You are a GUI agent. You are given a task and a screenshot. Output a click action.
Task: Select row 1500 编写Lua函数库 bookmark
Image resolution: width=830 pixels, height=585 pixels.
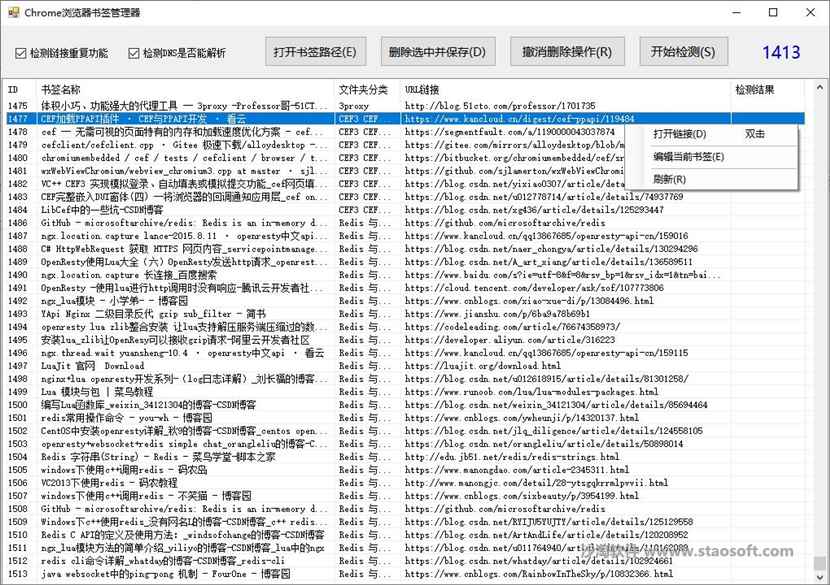(404, 405)
